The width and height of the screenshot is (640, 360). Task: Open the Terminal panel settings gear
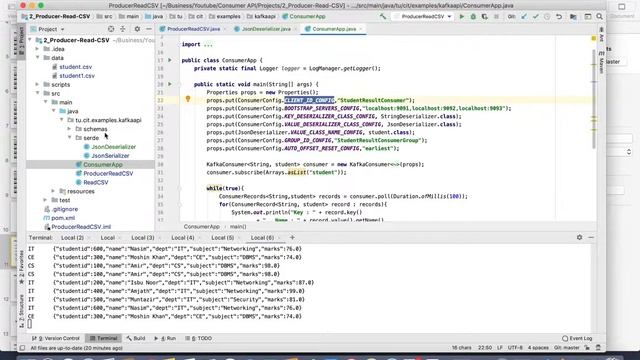point(579,237)
